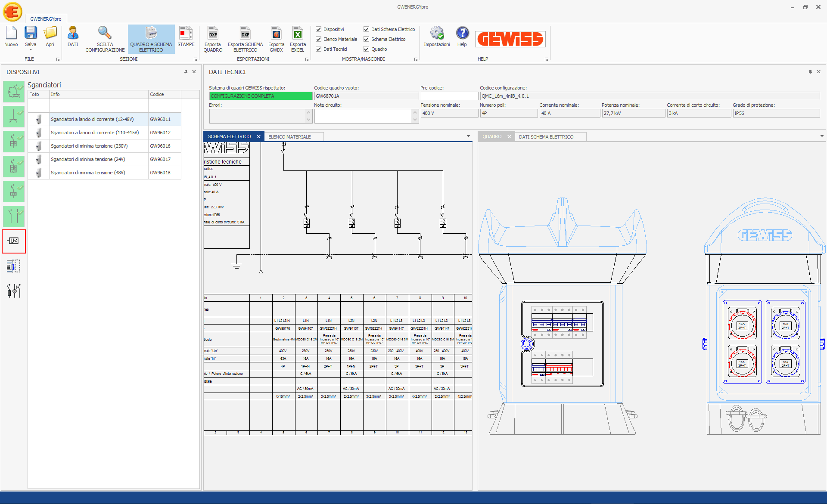
Task: Click the orange application menu button
Action: tap(12, 12)
